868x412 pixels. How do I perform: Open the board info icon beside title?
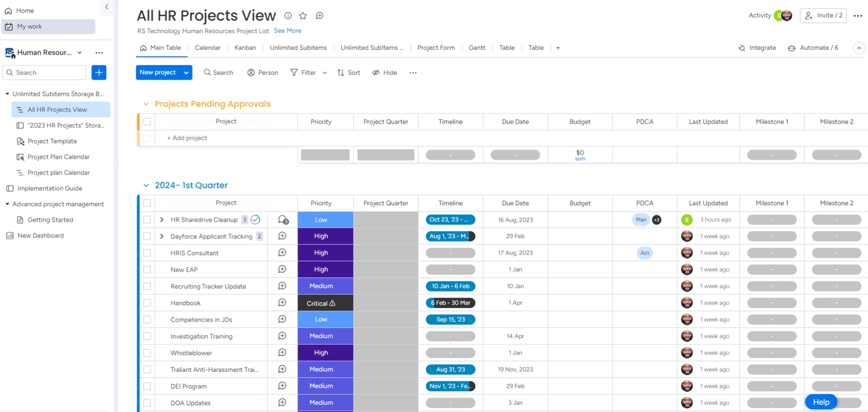[x=288, y=16]
